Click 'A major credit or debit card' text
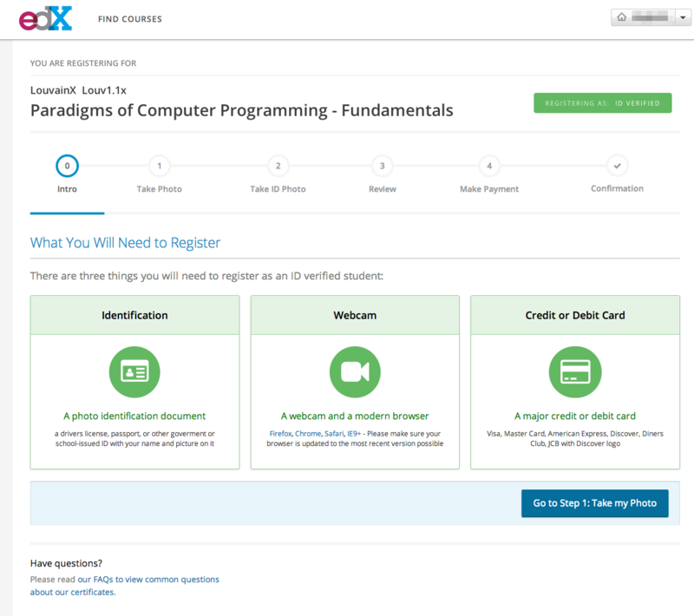 [575, 416]
